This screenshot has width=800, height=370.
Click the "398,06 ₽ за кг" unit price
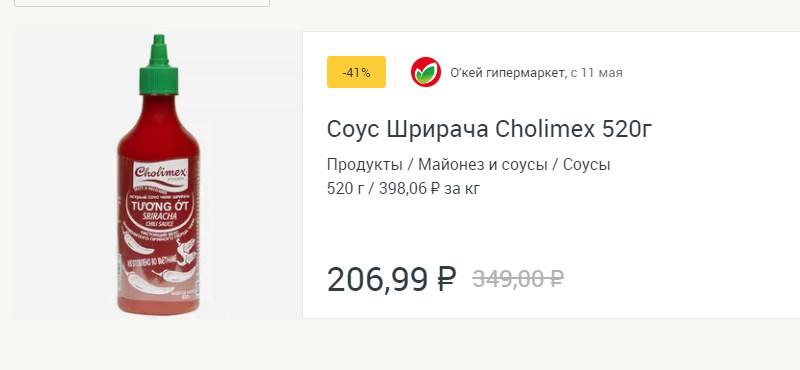pyautogui.click(x=429, y=189)
